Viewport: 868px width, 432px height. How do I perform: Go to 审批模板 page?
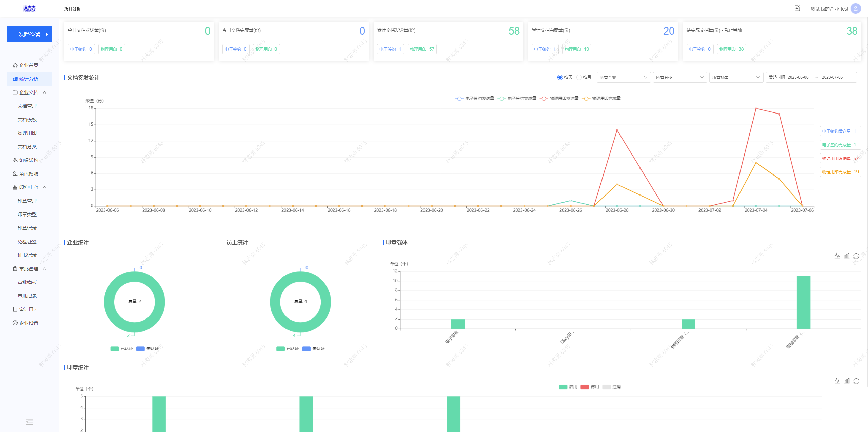pyautogui.click(x=27, y=282)
